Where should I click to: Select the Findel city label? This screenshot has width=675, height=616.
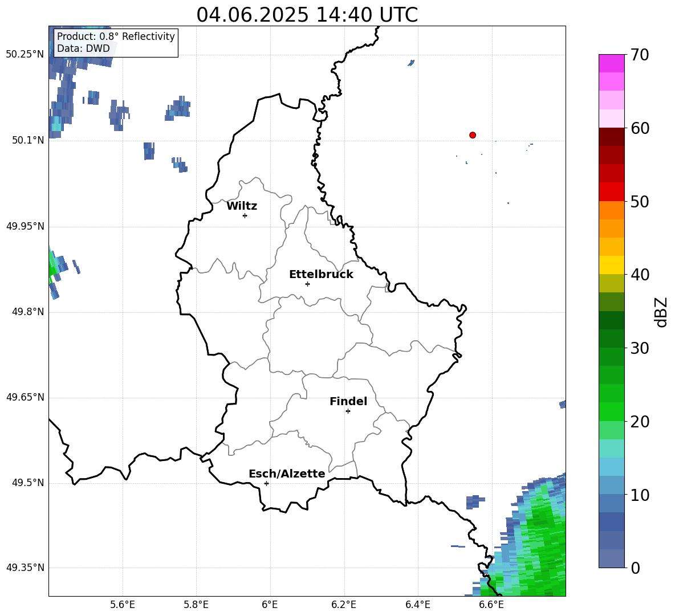[x=348, y=401]
